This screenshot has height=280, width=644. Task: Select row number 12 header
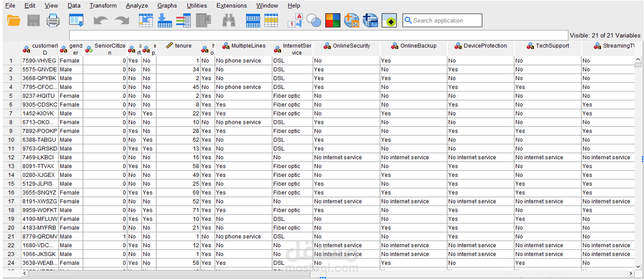pyautogui.click(x=11, y=157)
